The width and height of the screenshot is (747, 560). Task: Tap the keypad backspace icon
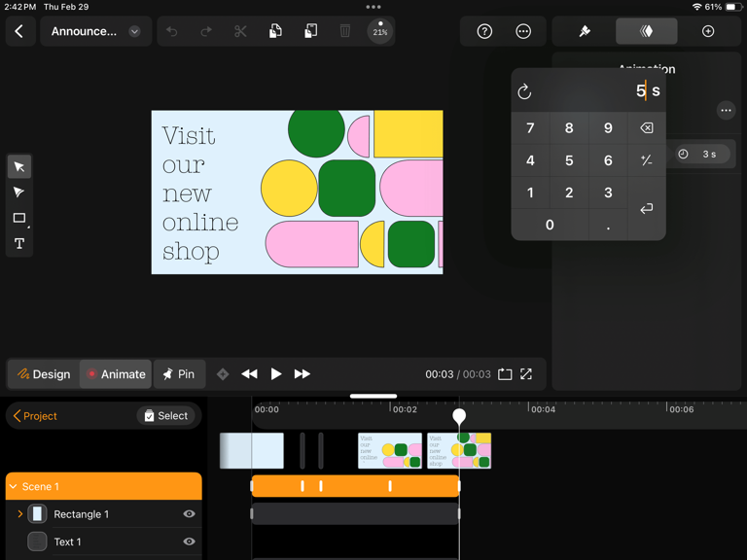coord(647,128)
